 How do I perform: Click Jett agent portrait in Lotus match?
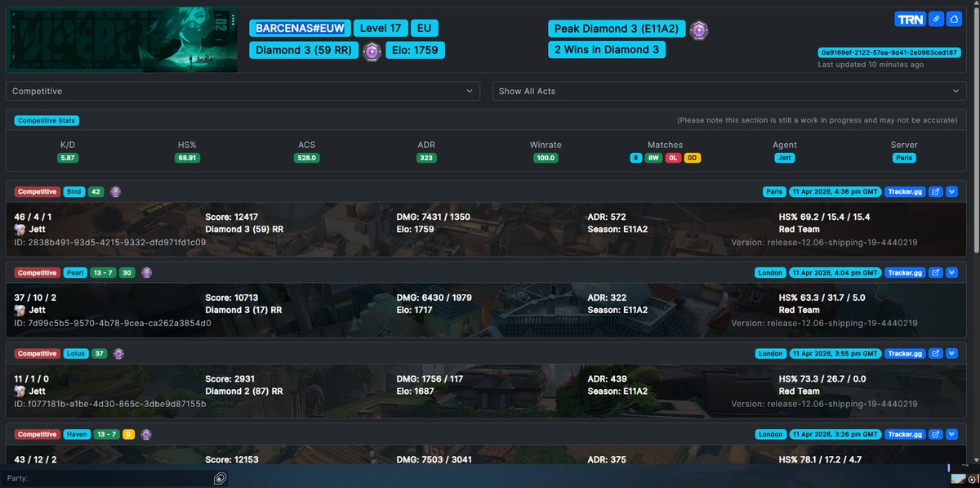[20, 391]
